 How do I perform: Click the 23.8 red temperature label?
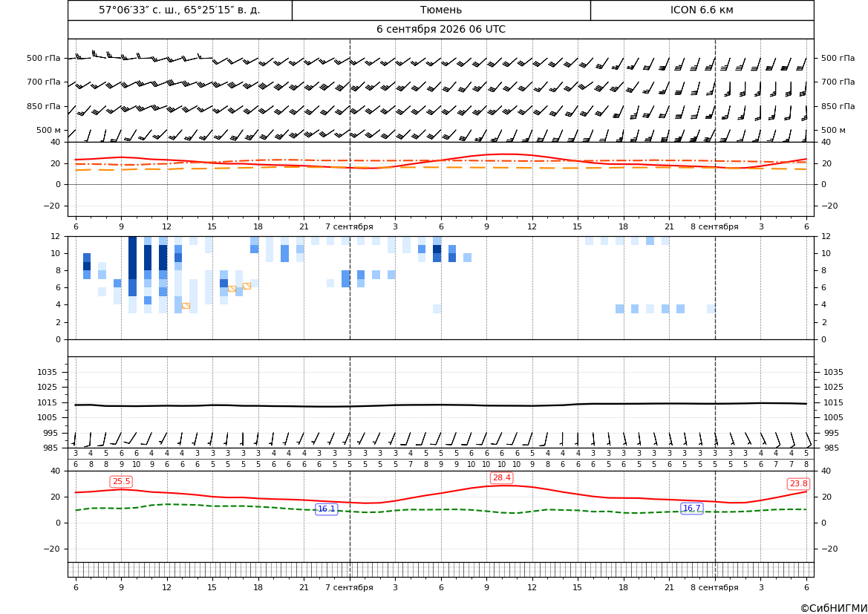[798, 484]
